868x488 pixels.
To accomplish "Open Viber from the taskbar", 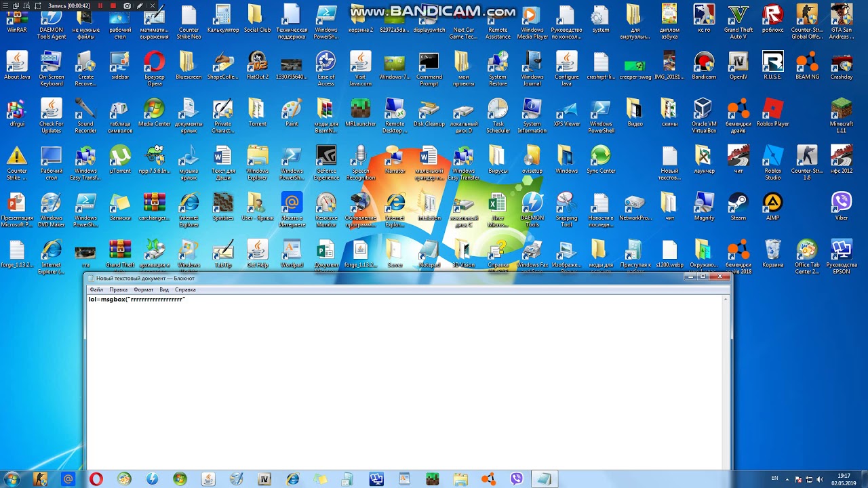I will click(x=517, y=479).
